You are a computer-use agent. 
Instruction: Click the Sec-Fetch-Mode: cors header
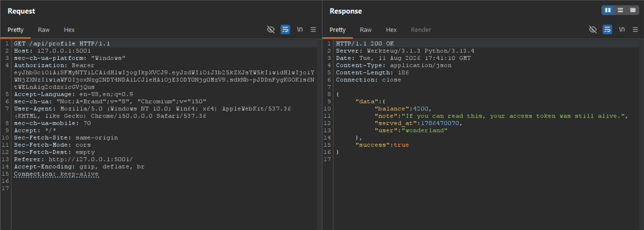tap(52, 145)
